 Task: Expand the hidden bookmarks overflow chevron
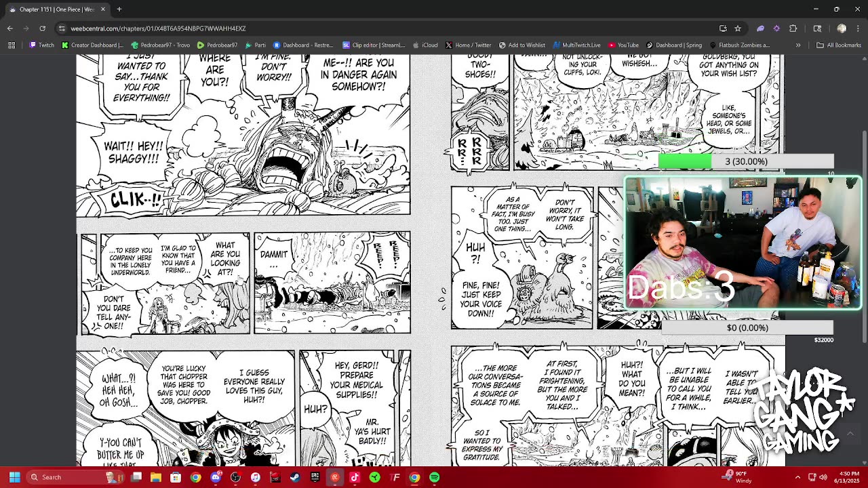[x=798, y=45]
